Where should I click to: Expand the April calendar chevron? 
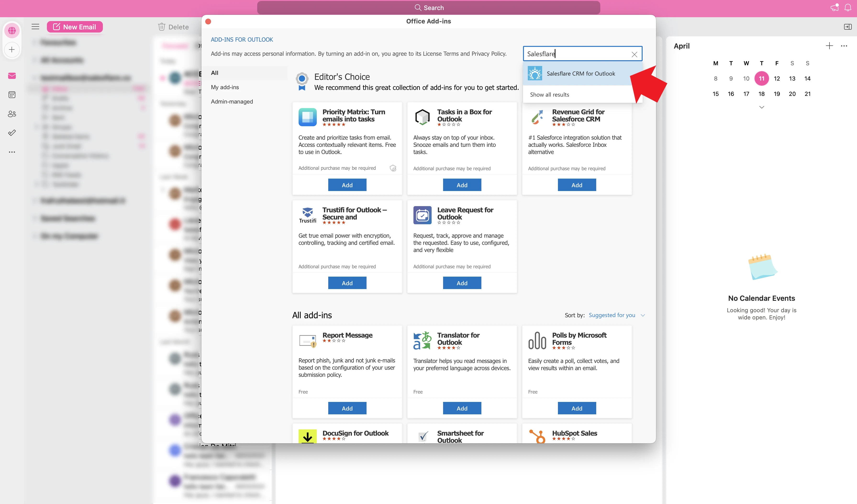[x=762, y=107]
